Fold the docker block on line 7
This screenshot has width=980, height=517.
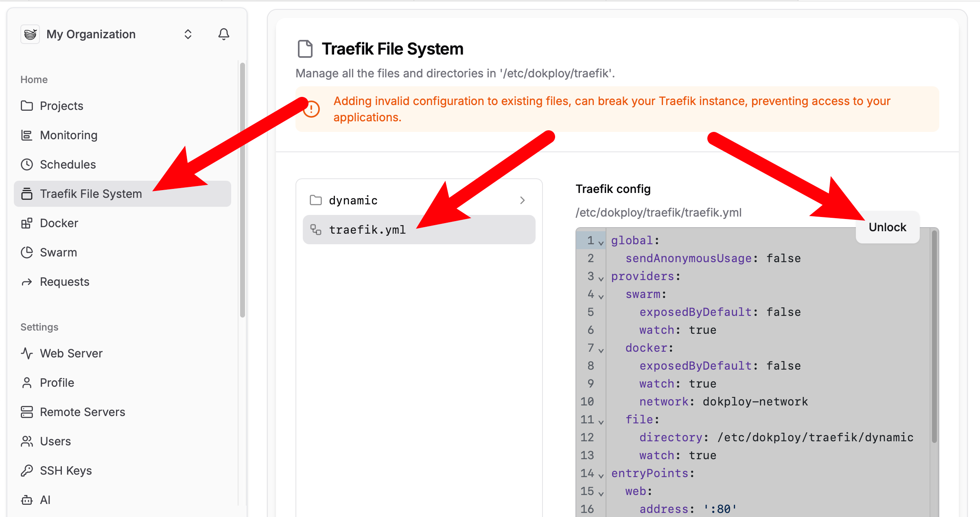click(601, 350)
